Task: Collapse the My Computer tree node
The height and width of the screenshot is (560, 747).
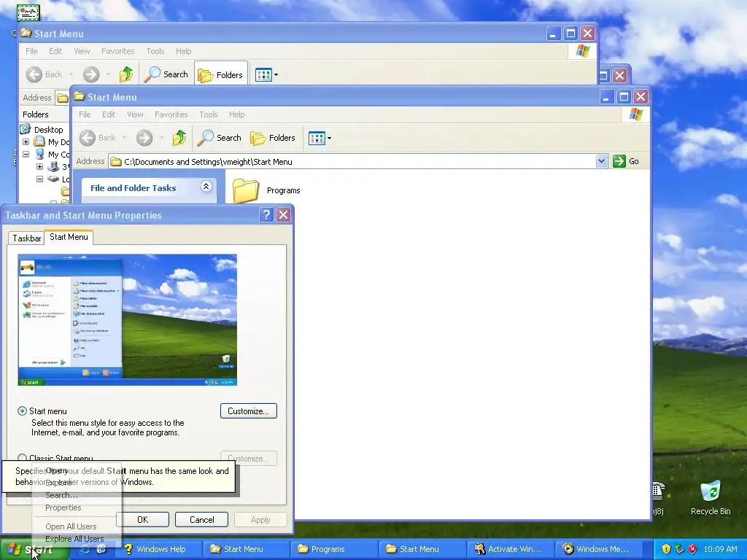Action: (26, 155)
